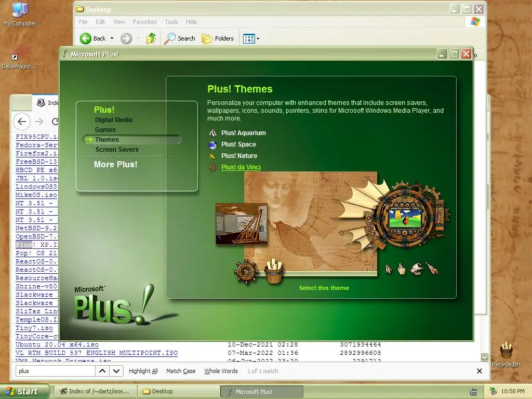
Task: Close the find bar
Action: point(480,371)
